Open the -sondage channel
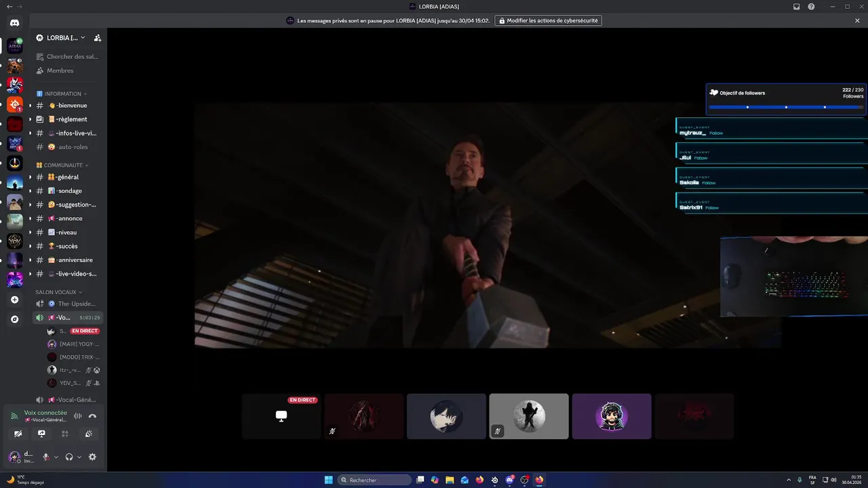 click(68, 191)
